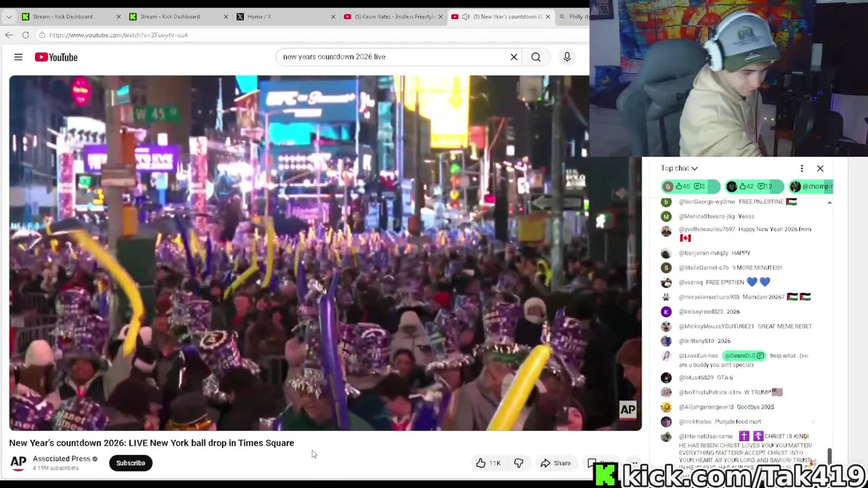
Task: Like the video with thumbs up
Action: 488,463
